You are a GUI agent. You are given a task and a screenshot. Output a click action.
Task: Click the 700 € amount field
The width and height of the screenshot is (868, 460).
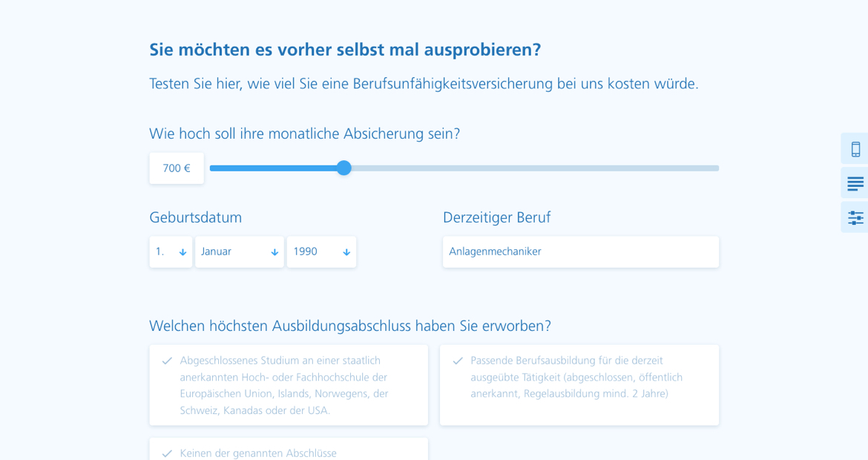177,168
